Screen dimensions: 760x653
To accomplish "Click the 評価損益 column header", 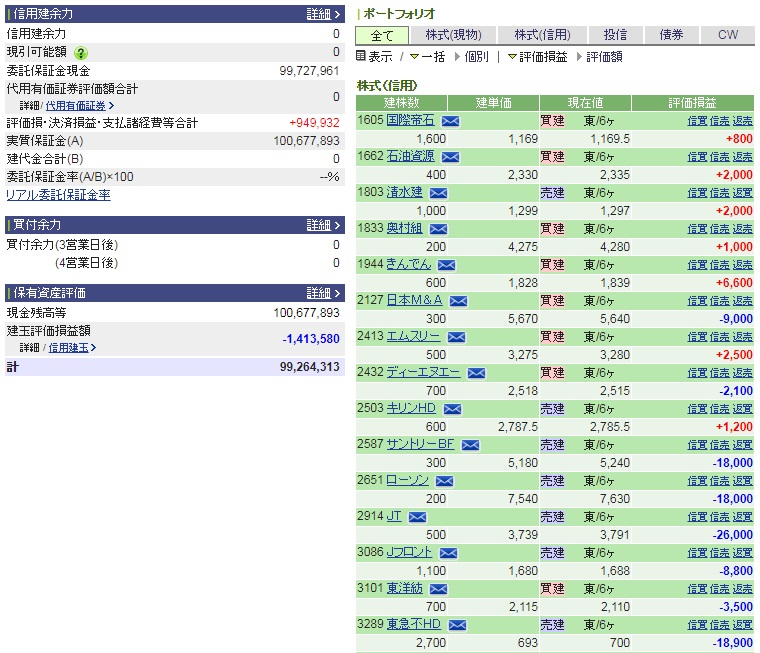I will pyautogui.click(x=693, y=103).
